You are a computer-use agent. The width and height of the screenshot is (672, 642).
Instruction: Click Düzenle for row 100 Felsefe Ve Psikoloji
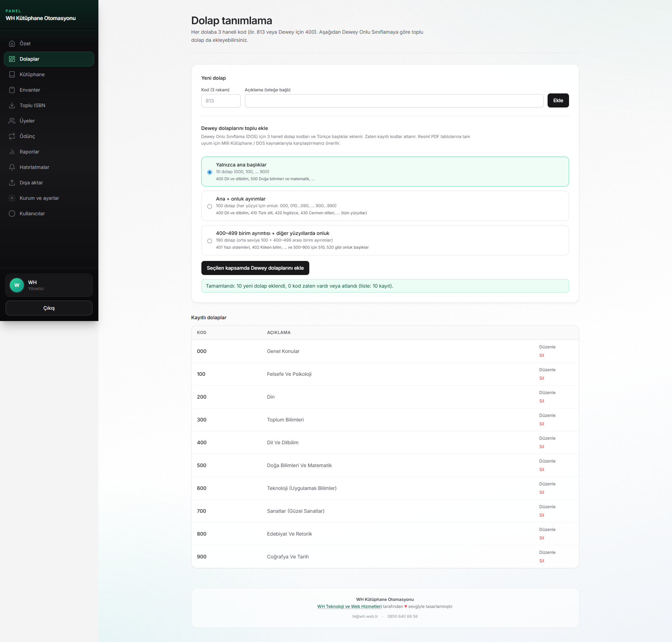pyautogui.click(x=547, y=370)
